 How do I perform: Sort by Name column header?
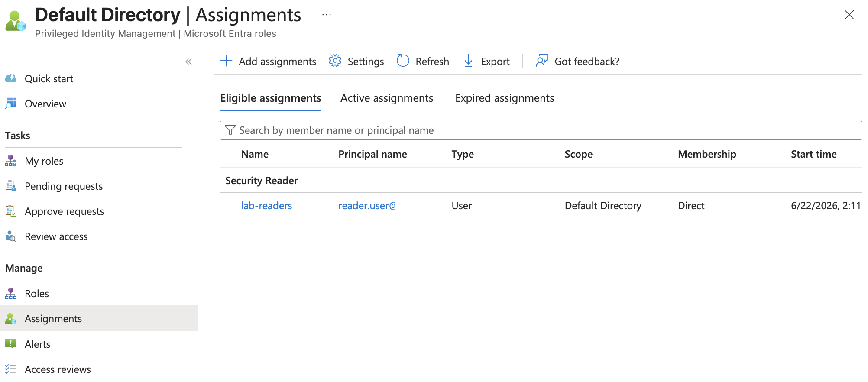coord(255,154)
